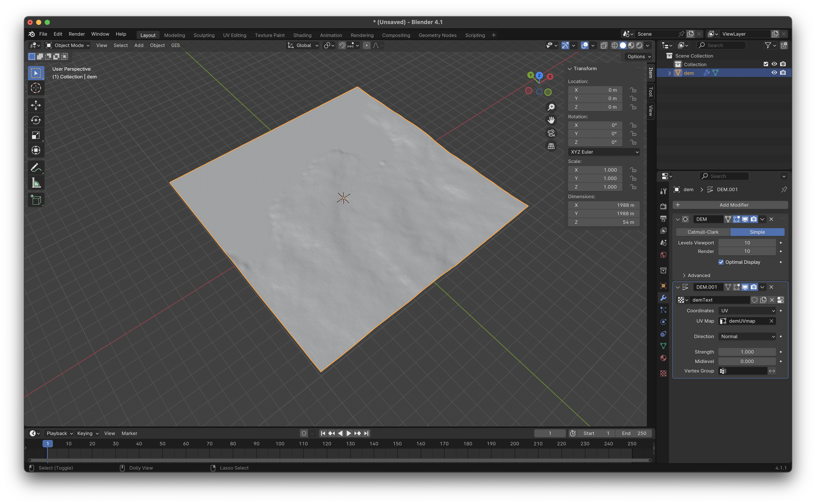Disable dem render camera icon

pos(783,73)
